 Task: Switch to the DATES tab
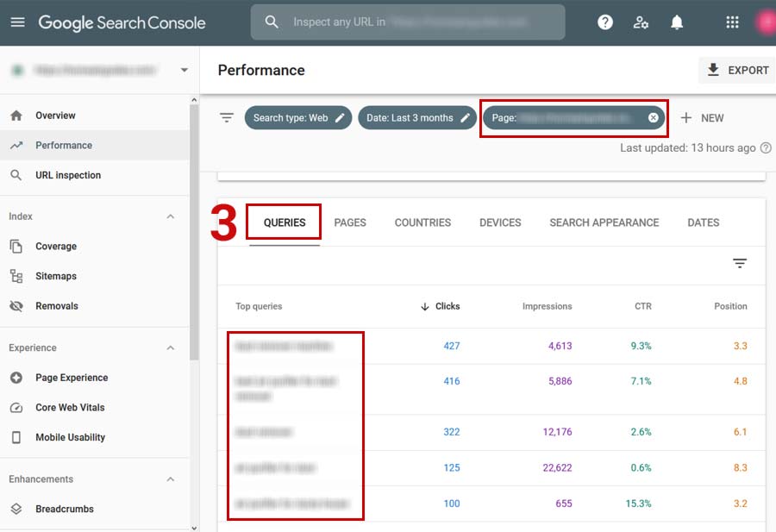[x=704, y=222]
